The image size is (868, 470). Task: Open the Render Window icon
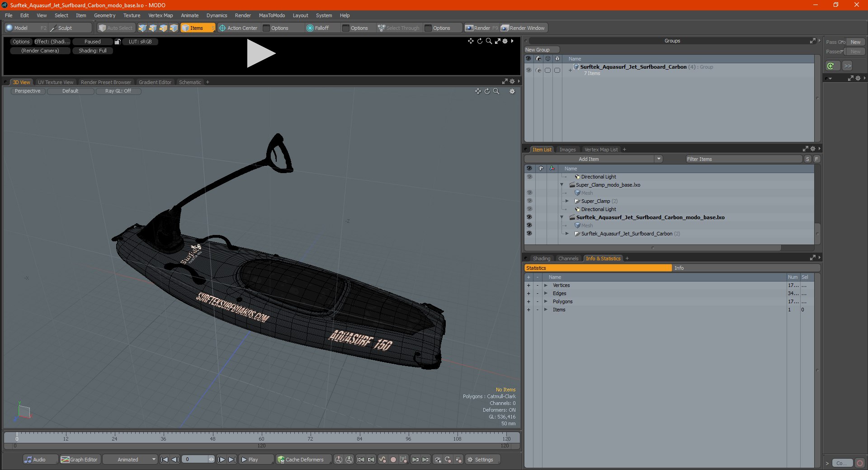[505, 28]
